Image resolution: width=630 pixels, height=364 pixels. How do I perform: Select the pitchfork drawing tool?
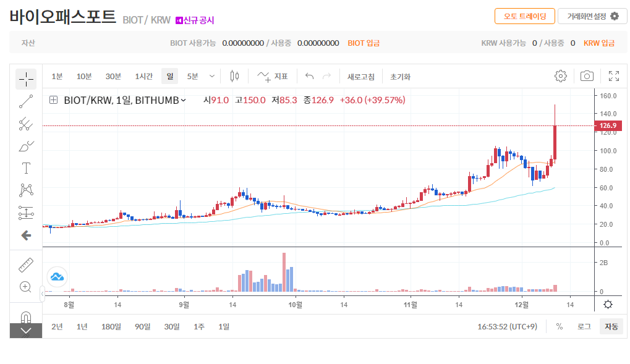click(x=26, y=124)
